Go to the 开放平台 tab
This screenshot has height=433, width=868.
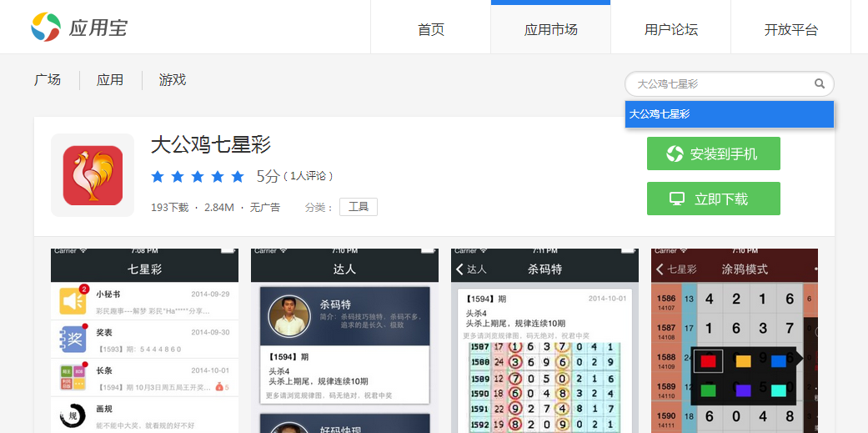point(791,29)
